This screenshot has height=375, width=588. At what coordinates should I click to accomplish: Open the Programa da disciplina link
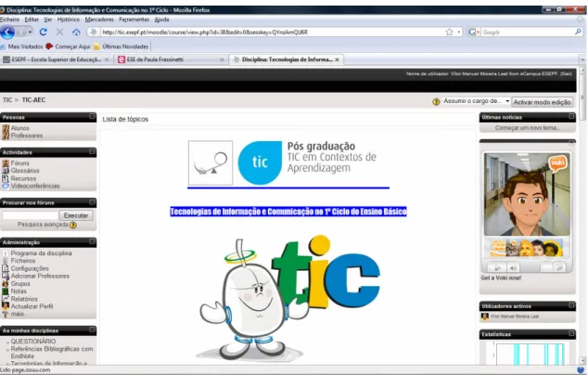coord(41,253)
